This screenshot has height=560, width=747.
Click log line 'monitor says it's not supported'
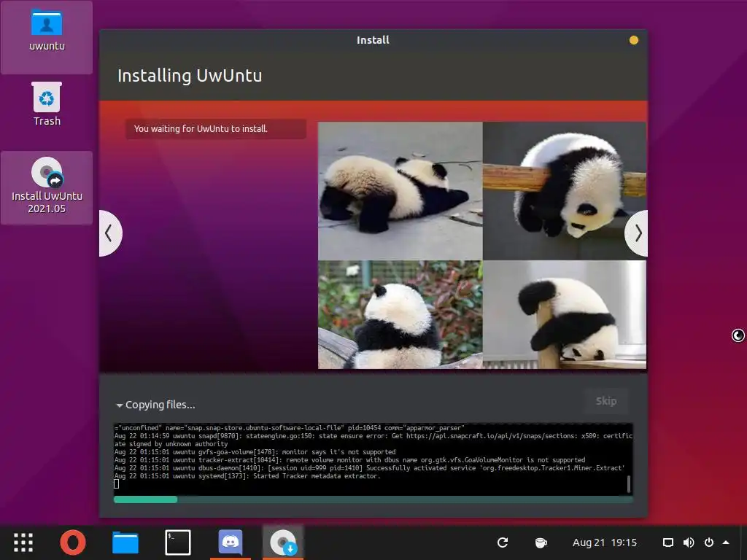pos(338,452)
